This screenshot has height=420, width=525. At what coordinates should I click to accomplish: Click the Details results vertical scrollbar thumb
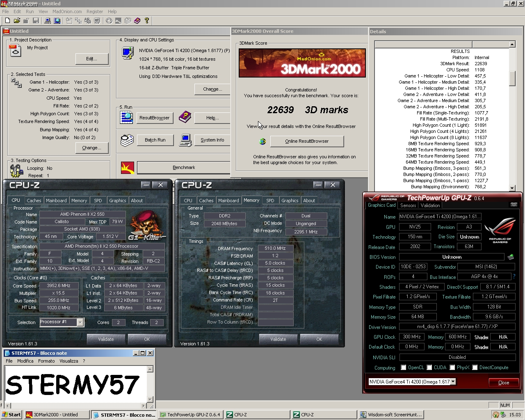(x=512, y=78)
